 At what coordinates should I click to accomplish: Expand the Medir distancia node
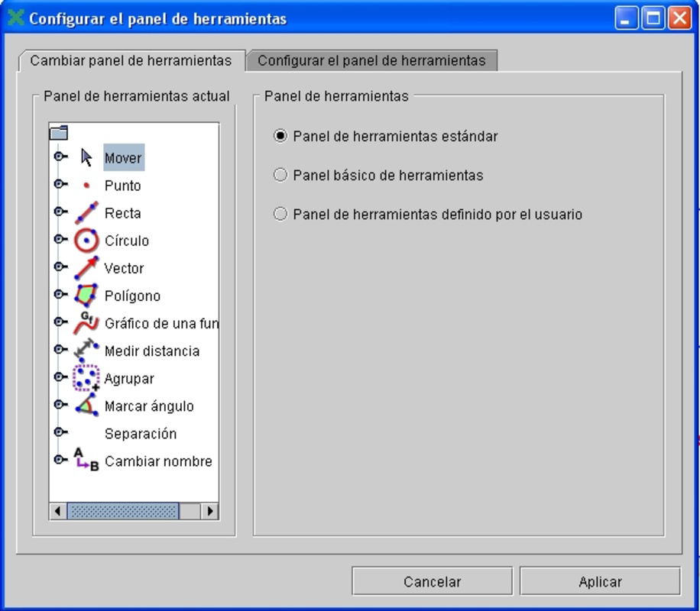60,350
